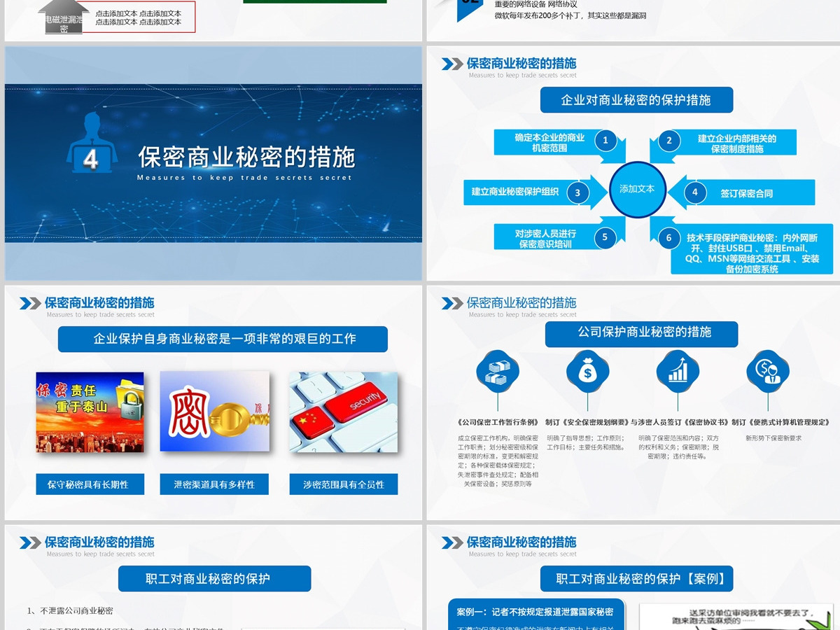Viewport: 840px width, 630px height.
Task: Click the 公司保护商业秘密的措施 banner
Action: [x=641, y=333]
